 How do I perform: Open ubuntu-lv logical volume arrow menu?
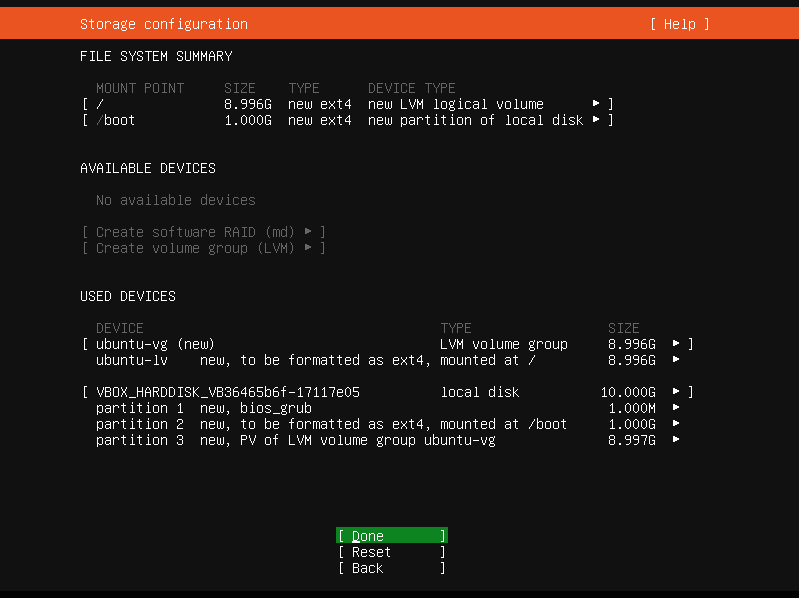pyautogui.click(x=676, y=360)
